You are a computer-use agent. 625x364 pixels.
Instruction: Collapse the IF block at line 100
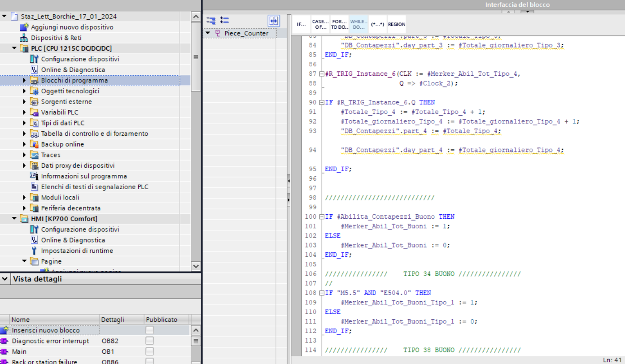[321, 217]
